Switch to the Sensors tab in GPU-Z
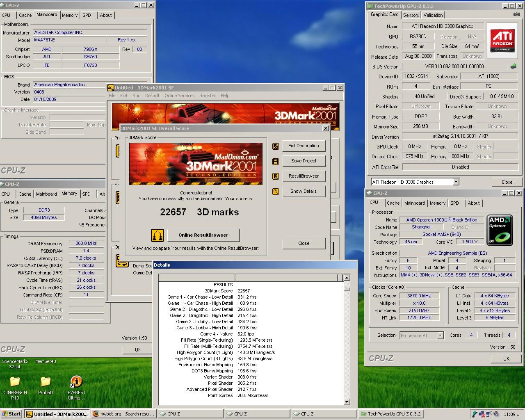 coord(411,15)
